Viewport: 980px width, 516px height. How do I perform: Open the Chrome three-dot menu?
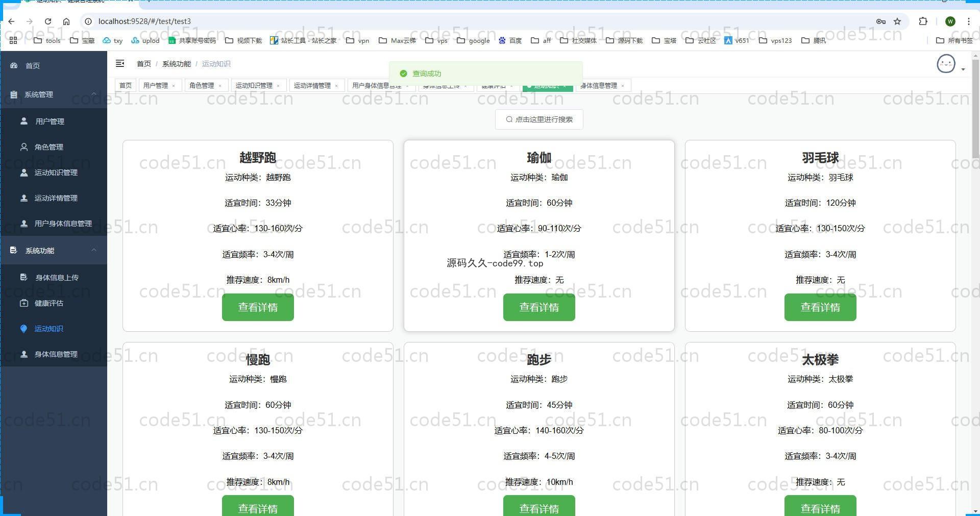click(968, 21)
